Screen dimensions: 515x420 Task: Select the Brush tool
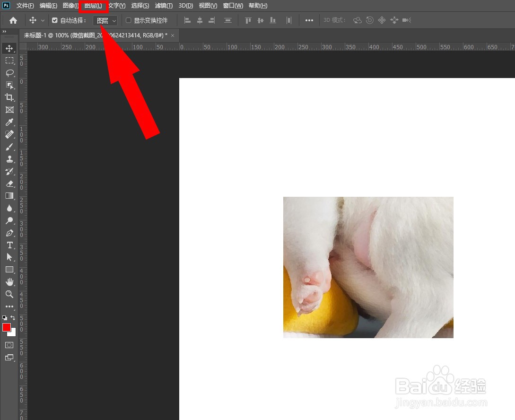click(9, 147)
